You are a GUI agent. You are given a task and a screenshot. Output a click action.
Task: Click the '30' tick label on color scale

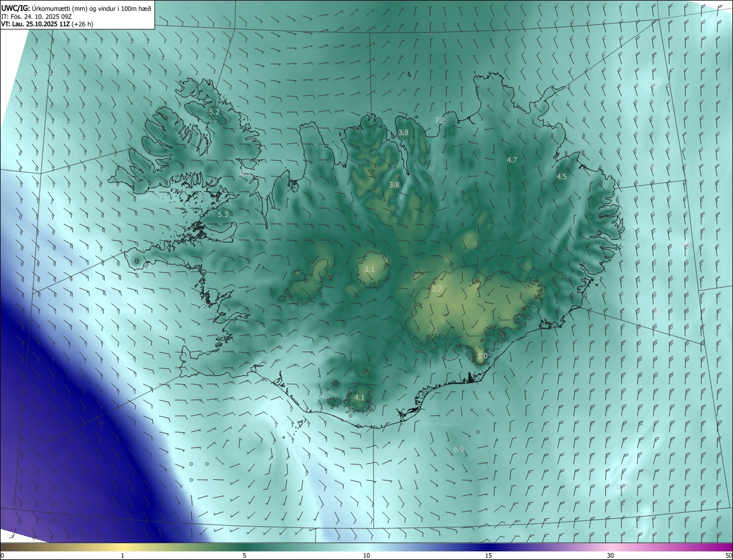pyautogui.click(x=610, y=556)
